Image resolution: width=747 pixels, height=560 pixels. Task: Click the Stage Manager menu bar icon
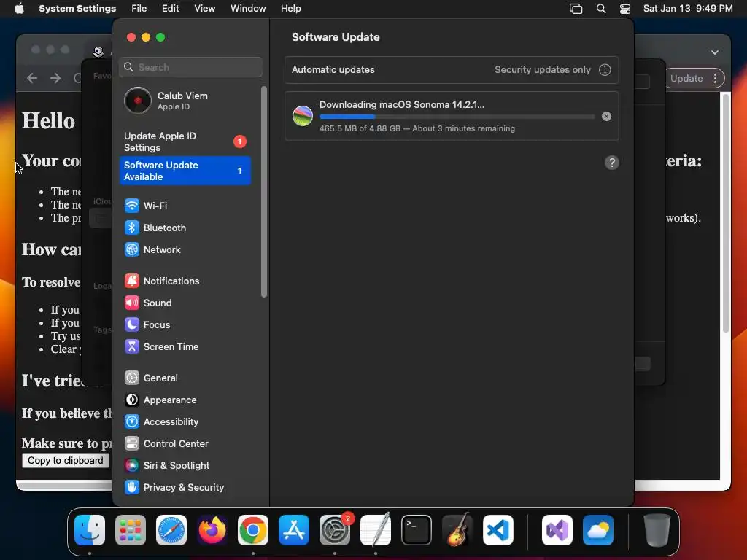point(576,9)
